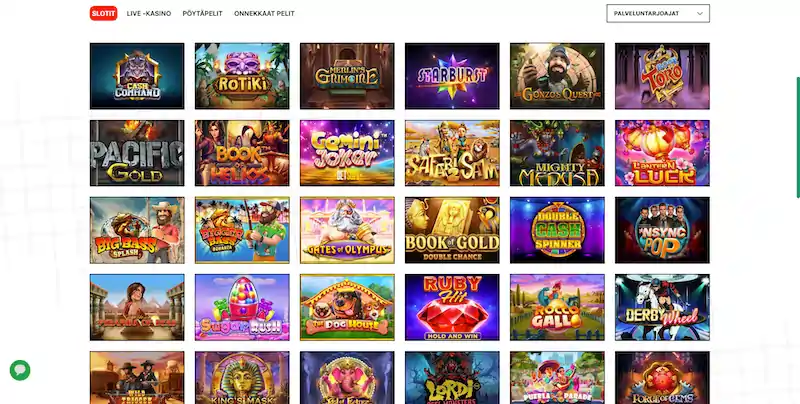800x404 pixels.
Task: Open Merlin's Grimoire slot
Action: (347, 76)
